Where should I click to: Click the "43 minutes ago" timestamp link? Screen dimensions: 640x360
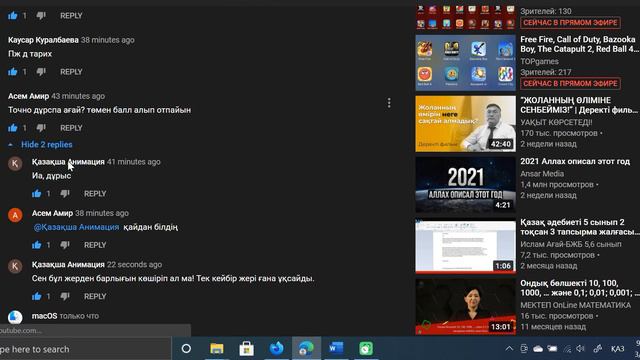pyautogui.click(x=78, y=96)
